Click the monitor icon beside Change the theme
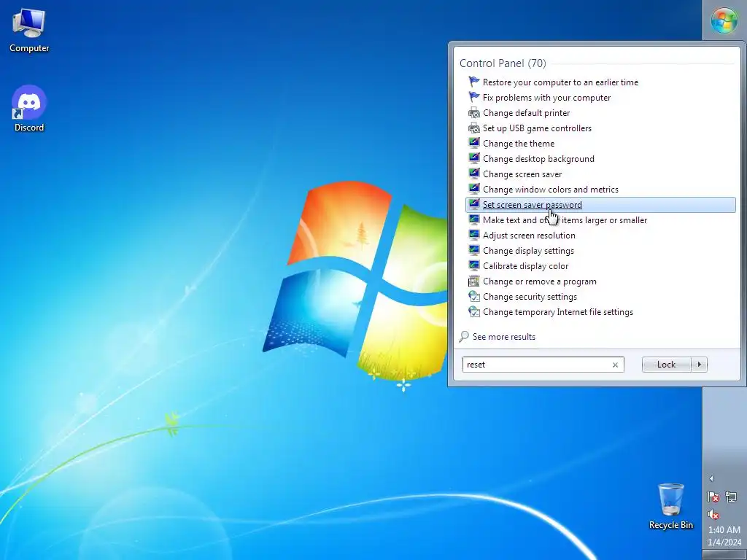 tap(474, 144)
